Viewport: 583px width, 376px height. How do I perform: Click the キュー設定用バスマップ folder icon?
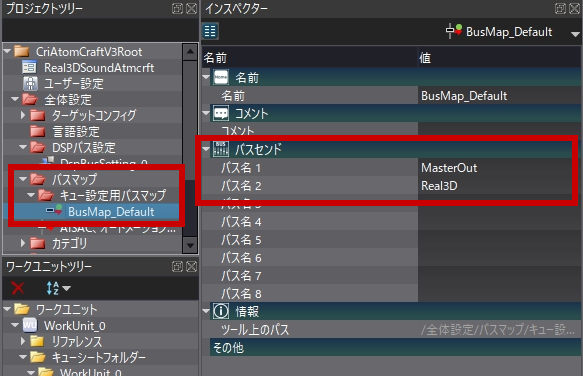point(46,195)
